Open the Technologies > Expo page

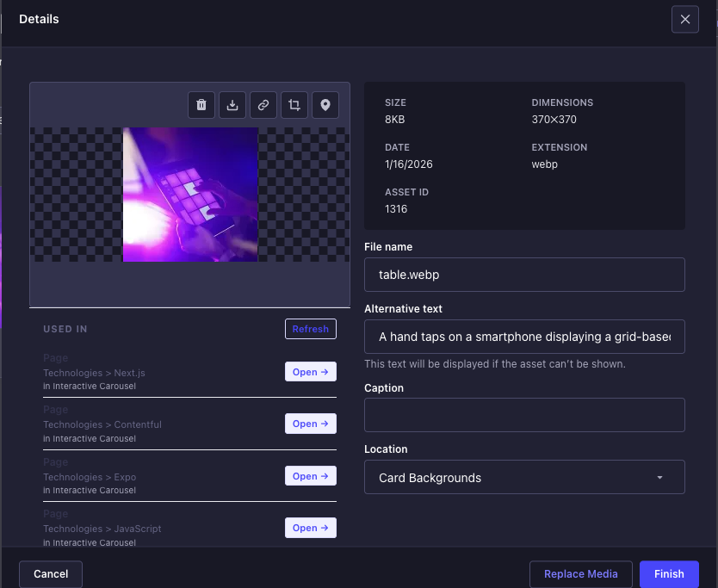tap(311, 476)
